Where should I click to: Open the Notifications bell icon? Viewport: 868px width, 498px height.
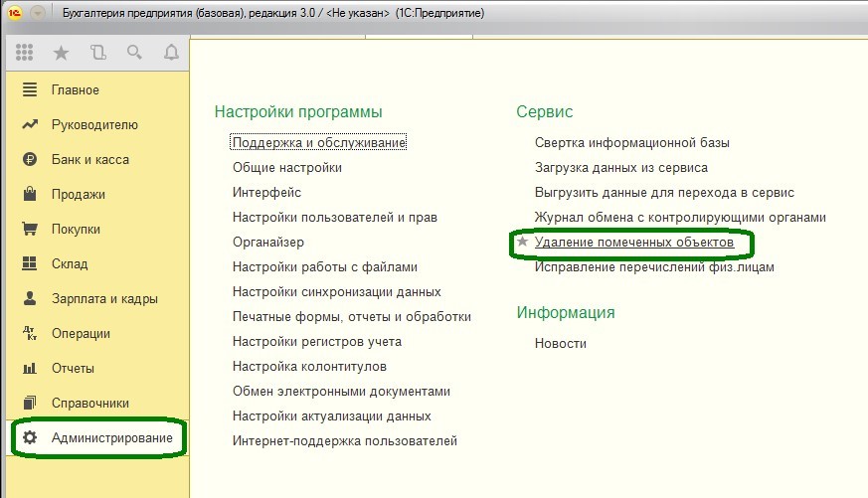[x=172, y=53]
